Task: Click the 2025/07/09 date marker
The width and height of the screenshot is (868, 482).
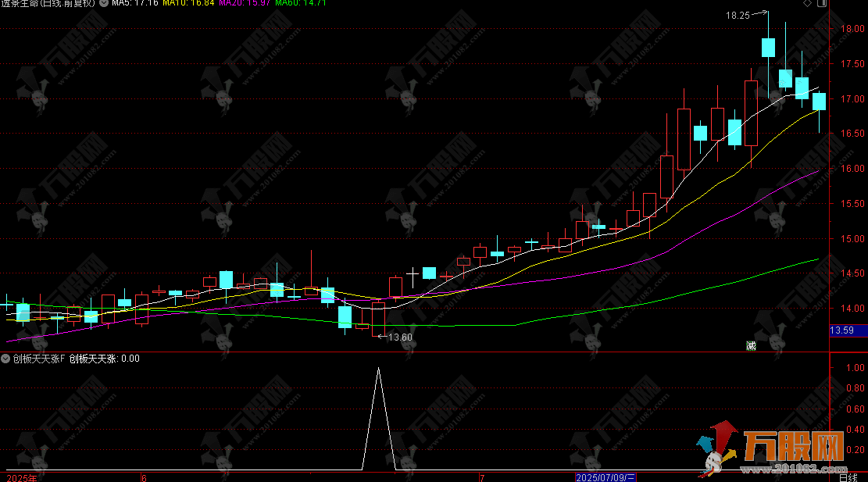Action: pos(605,477)
